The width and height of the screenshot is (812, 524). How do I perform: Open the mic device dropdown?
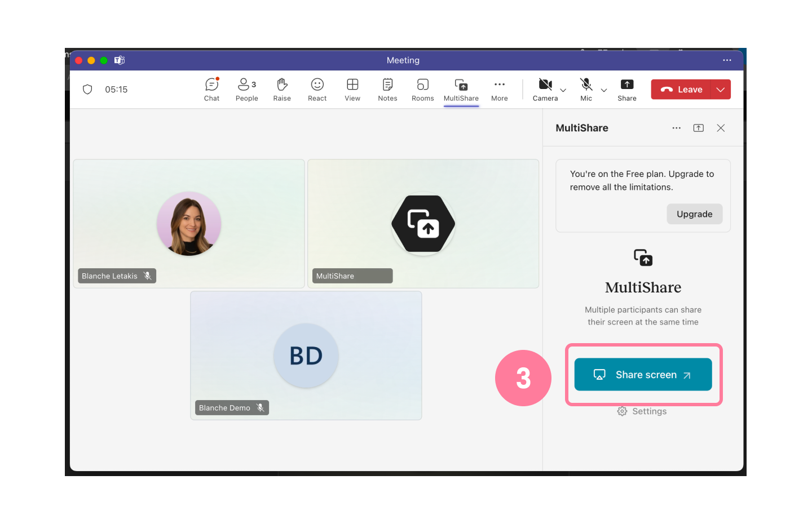tap(603, 90)
